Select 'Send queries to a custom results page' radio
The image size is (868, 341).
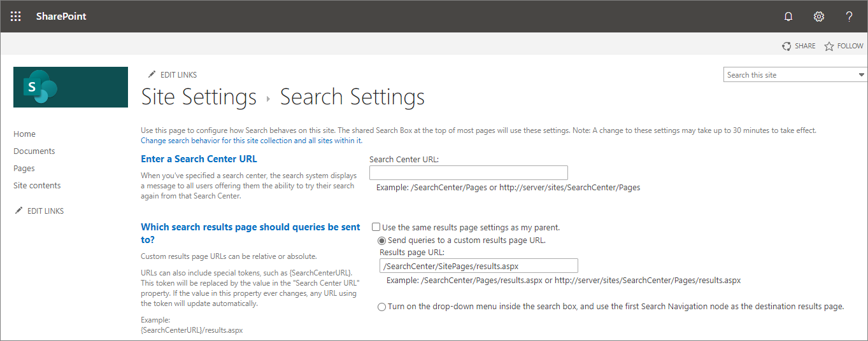point(382,240)
